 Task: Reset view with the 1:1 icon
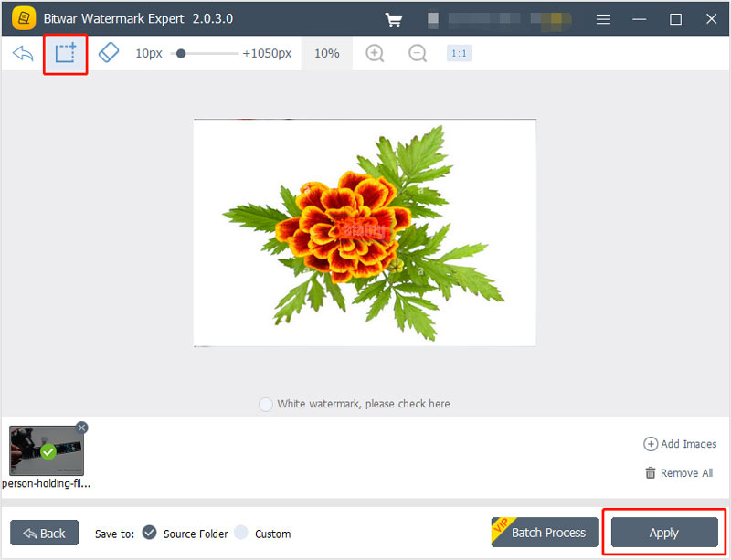[x=460, y=53]
